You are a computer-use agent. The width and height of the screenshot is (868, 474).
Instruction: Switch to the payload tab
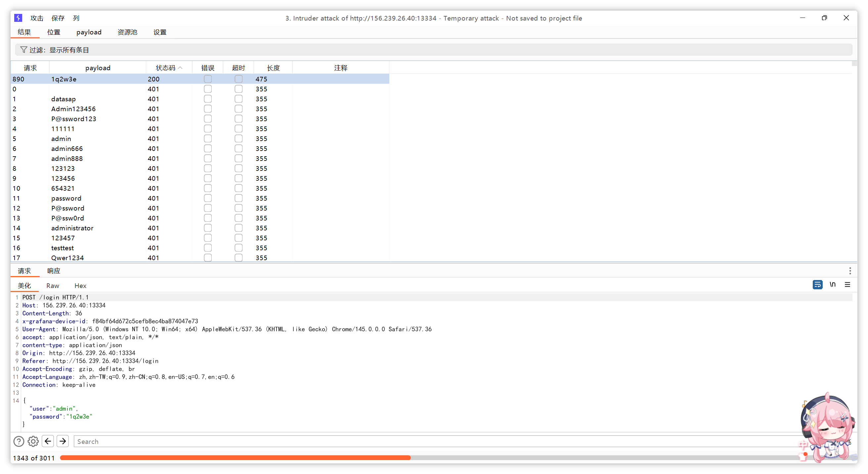[x=89, y=32]
